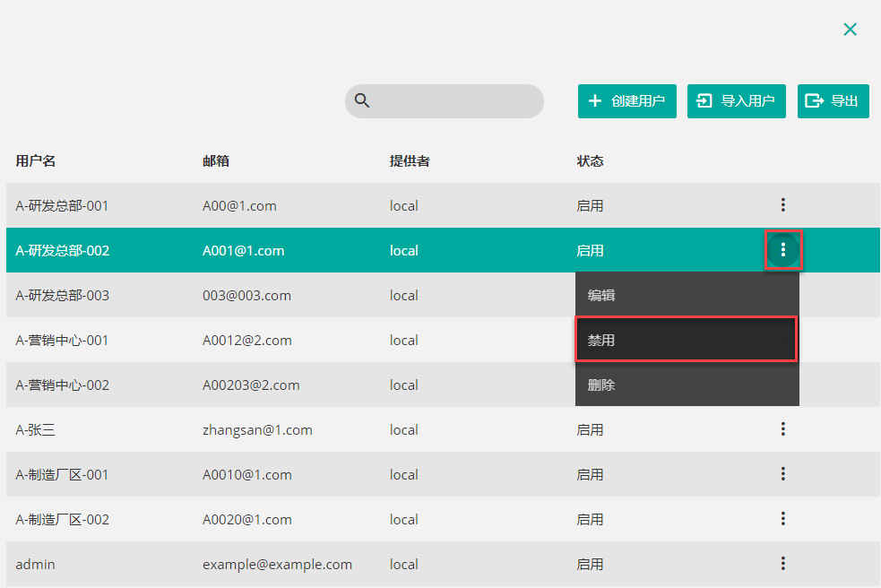Click the search magnifier icon
This screenshot has height=588, width=881.
pos(362,100)
